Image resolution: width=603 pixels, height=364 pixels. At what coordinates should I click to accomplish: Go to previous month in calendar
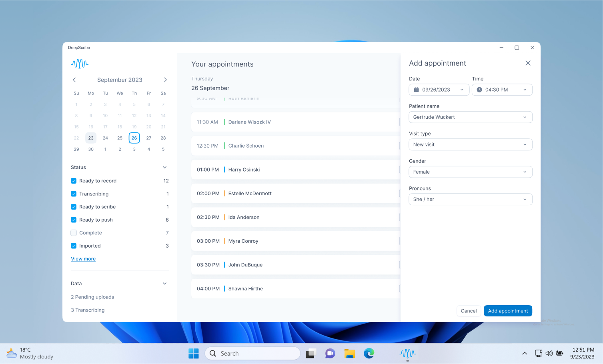click(x=74, y=80)
